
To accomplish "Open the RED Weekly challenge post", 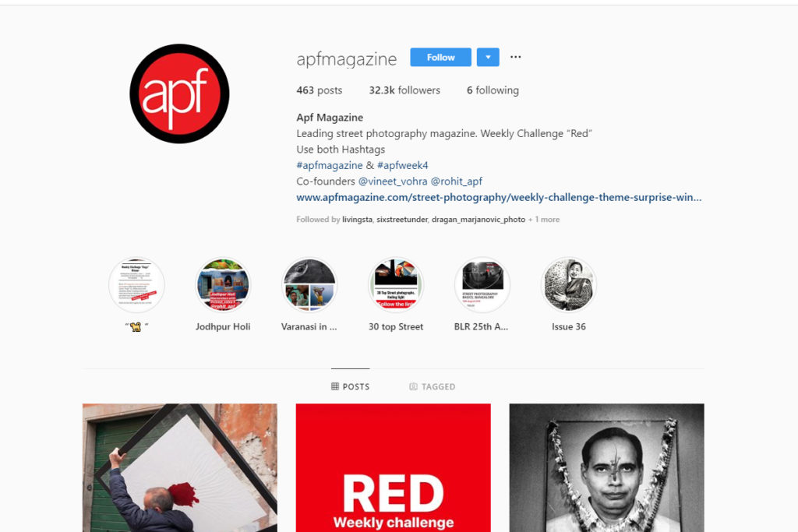I will pos(394,468).
